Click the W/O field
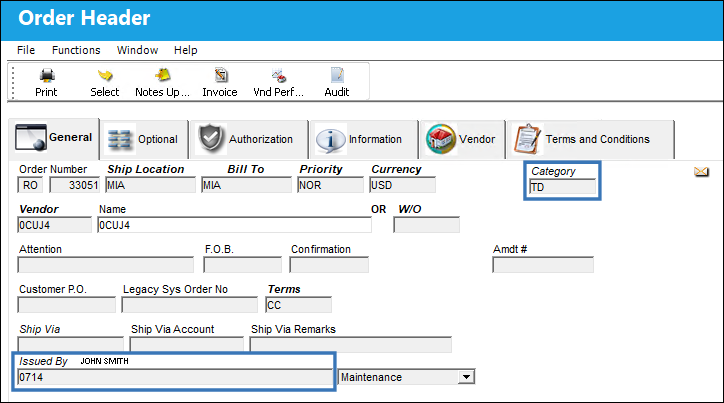Viewport: 724px width, 403px height. [427, 225]
